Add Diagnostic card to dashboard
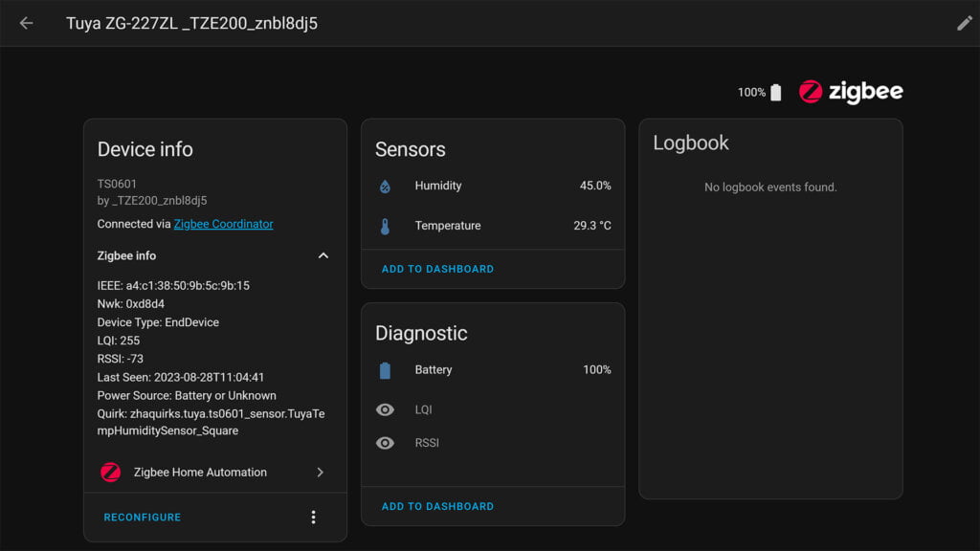This screenshot has width=980, height=551. point(437,507)
